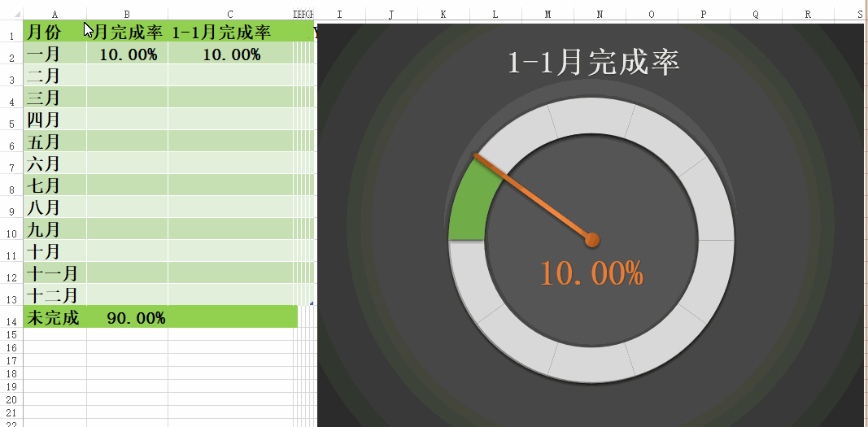Image resolution: width=868 pixels, height=427 pixels.
Task: Select column C header
Action: click(230, 14)
